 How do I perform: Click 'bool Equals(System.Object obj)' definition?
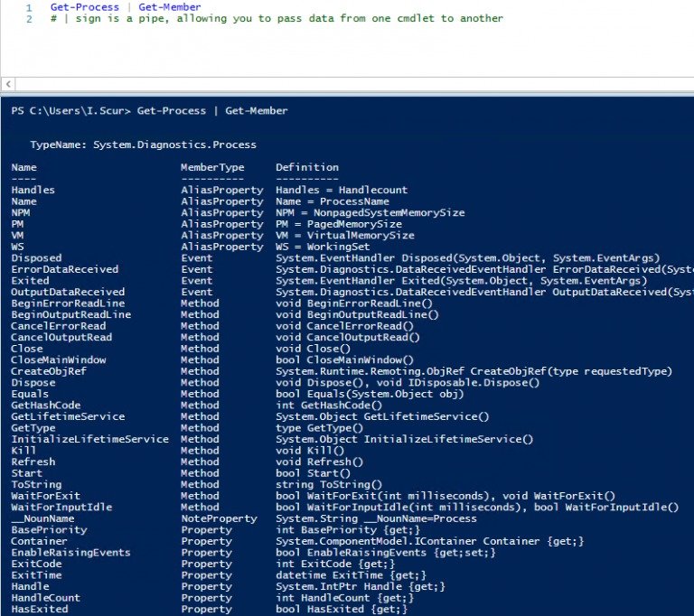(370, 394)
